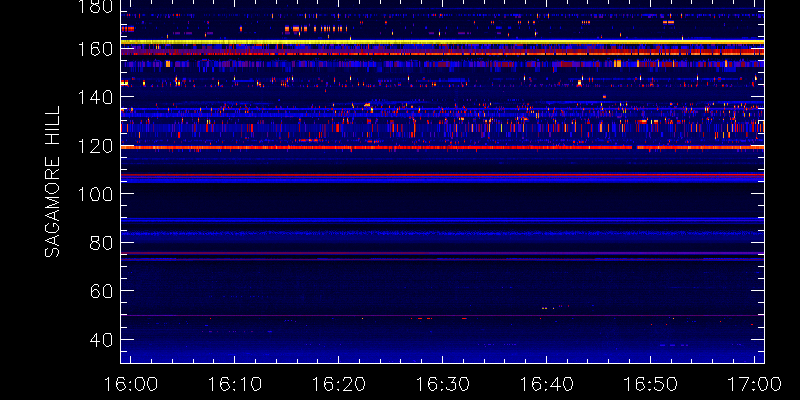Click the 16:50 time axis label
This screenshot has width=800, height=400.
(x=650, y=383)
